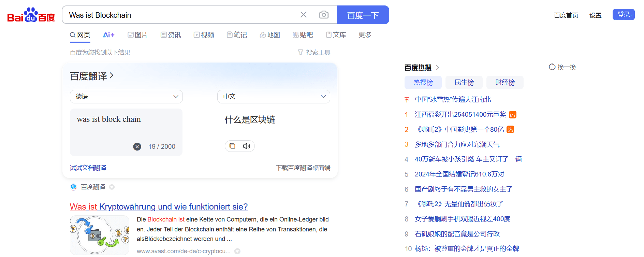Open 女子爱躺刷手机双眼近视差400度 topic
The height and width of the screenshot is (257, 644).
point(463,219)
